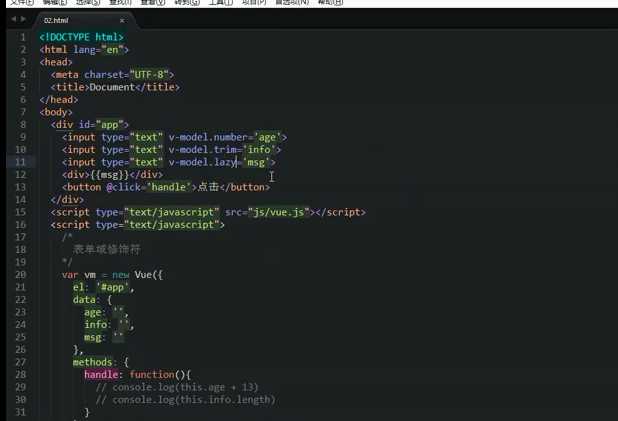Click the age: '' data field

click(x=106, y=312)
